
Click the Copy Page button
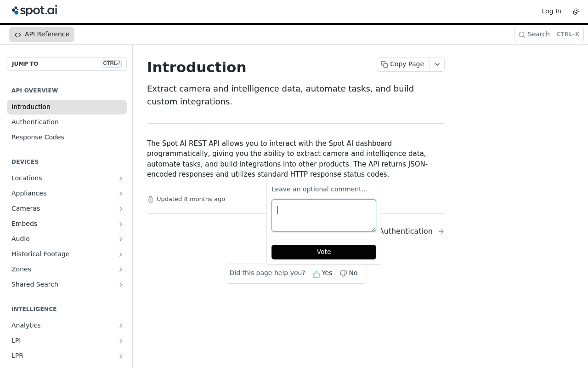click(x=403, y=64)
